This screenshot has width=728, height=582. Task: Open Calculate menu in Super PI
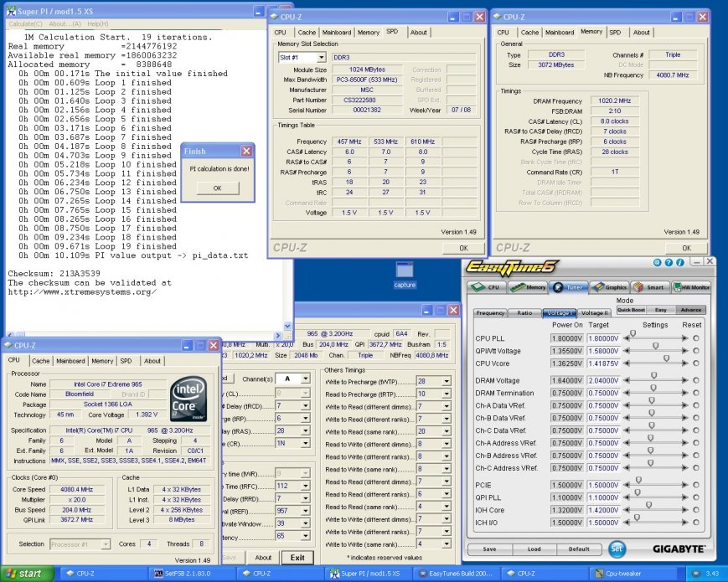coord(25,23)
